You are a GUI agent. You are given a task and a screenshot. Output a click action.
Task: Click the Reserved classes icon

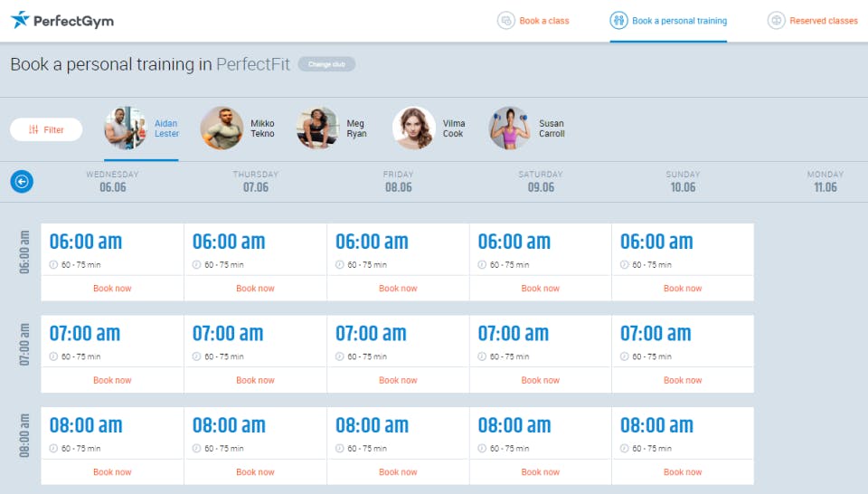(x=776, y=21)
